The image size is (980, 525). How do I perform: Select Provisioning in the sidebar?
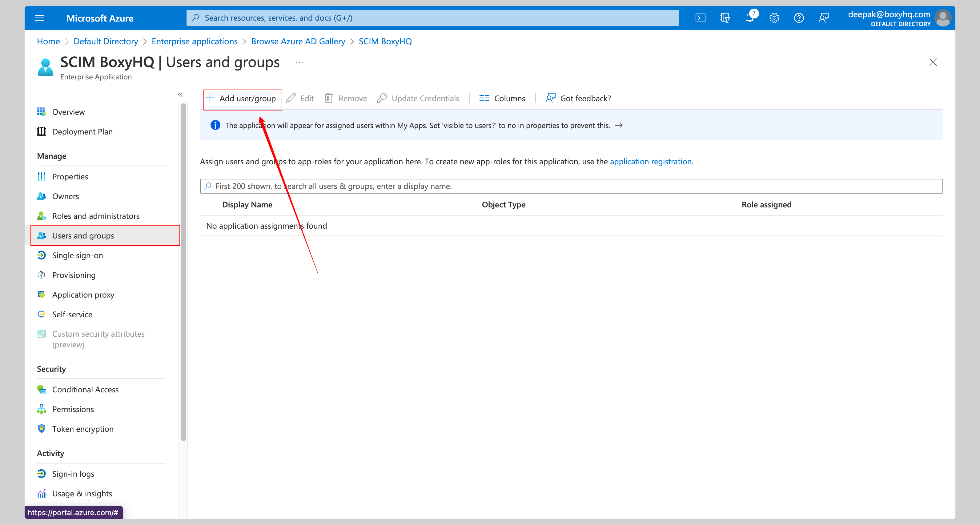tap(74, 275)
